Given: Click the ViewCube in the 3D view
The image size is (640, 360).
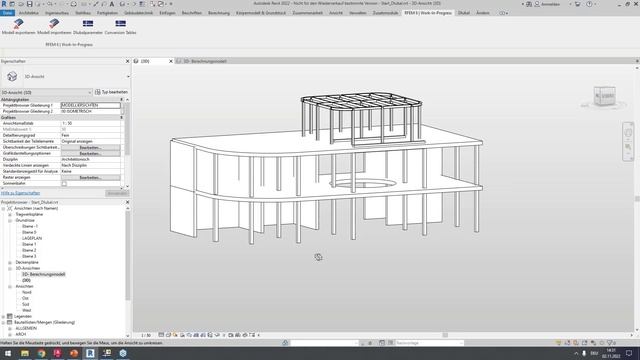Looking at the screenshot, I should point(604,97).
